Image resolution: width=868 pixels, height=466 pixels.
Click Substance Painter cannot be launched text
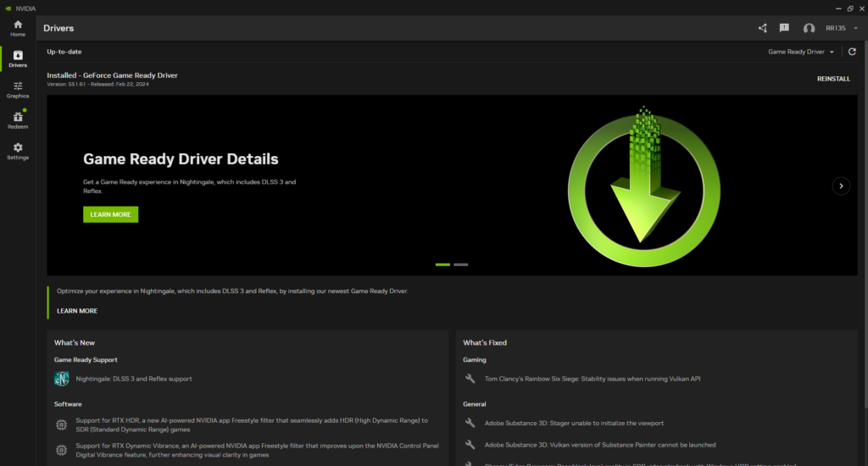tap(600, 445)
